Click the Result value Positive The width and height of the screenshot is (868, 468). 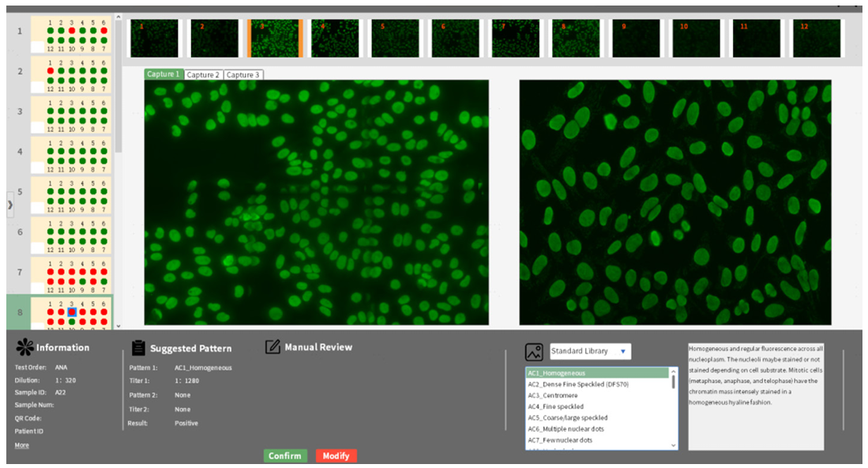[x=186, y=423]
